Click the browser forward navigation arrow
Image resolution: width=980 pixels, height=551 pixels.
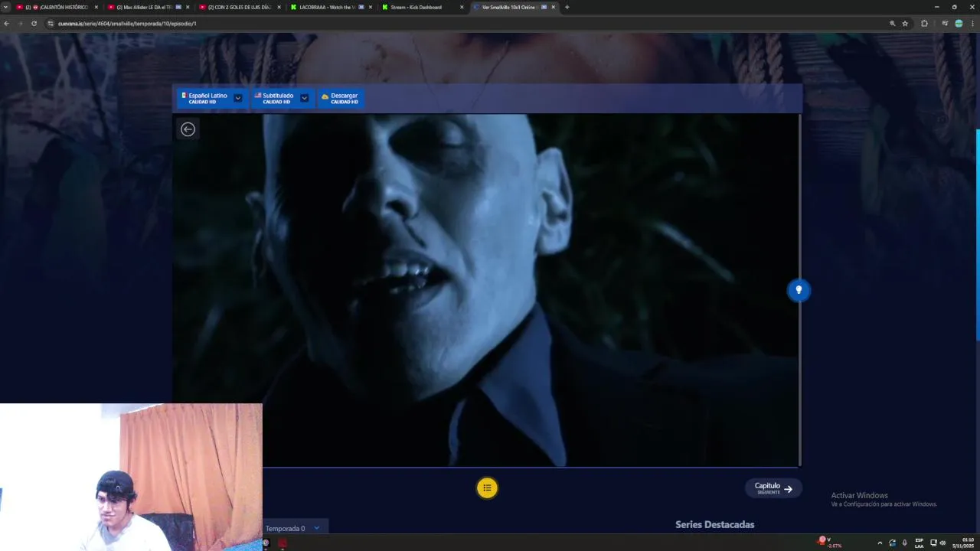(20, 24)
